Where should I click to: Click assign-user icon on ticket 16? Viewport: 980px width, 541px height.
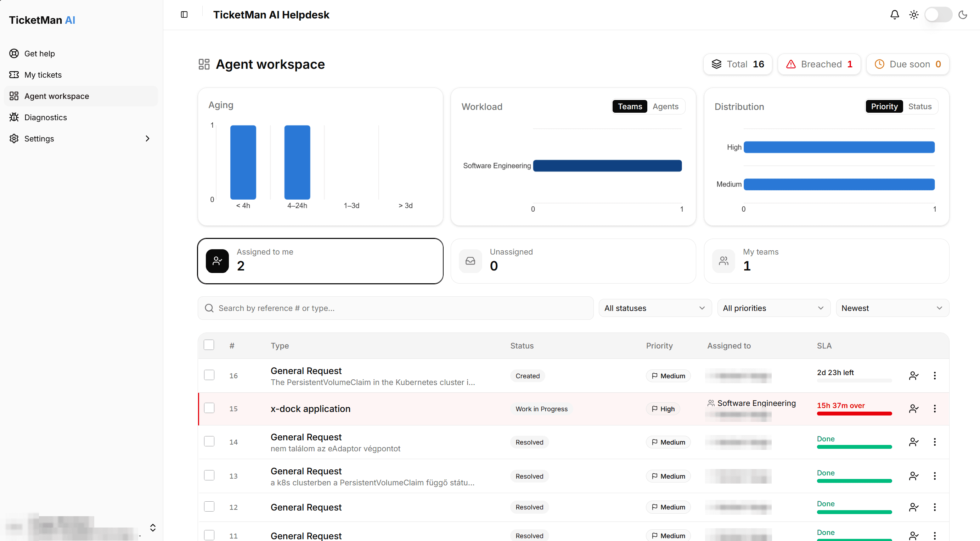click(x=913, y=376)
